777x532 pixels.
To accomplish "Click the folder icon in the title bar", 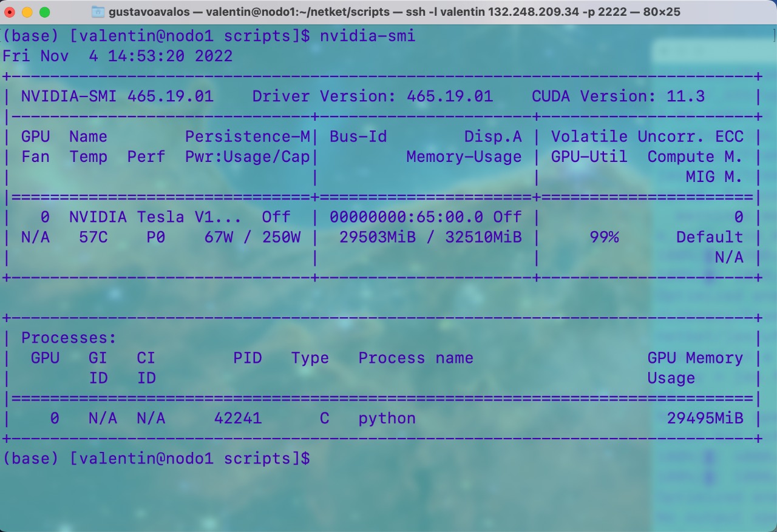I will (98, 12).
